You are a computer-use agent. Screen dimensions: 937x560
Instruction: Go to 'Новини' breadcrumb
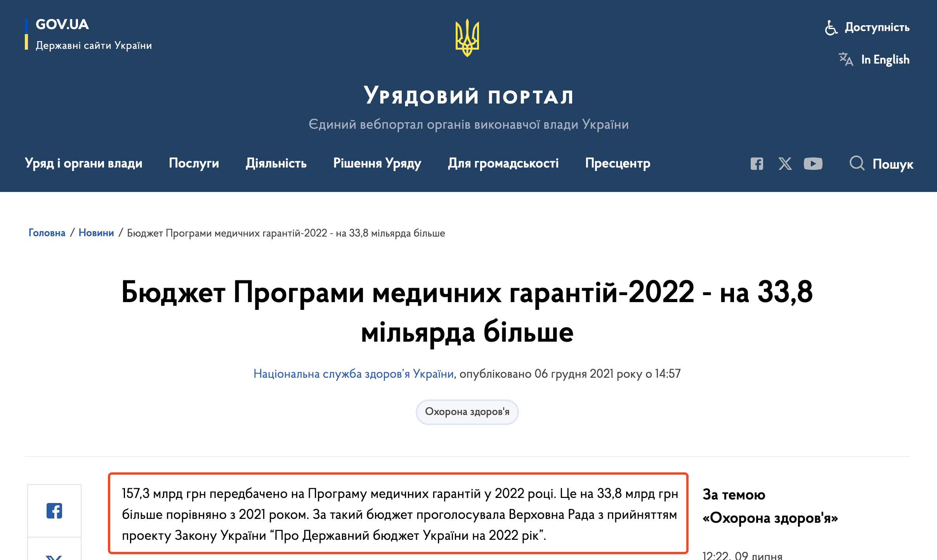pos(96,233)
